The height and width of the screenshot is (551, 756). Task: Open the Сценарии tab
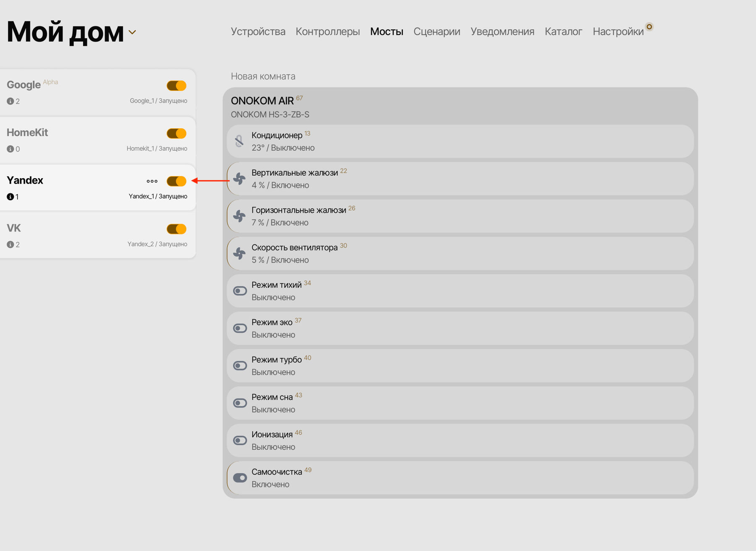436,32
